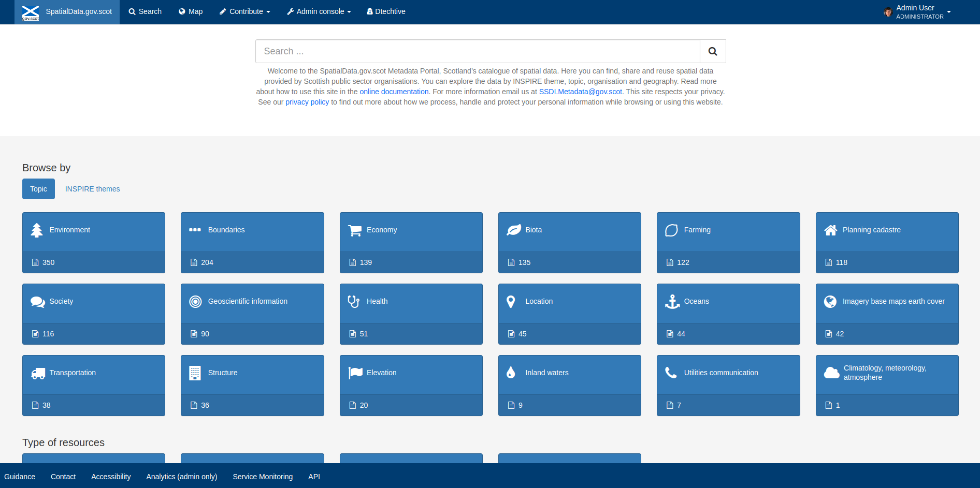This screenshot has height=488, width=980.
Task: Click the Admin User avatar image
Action: point(888,12)
